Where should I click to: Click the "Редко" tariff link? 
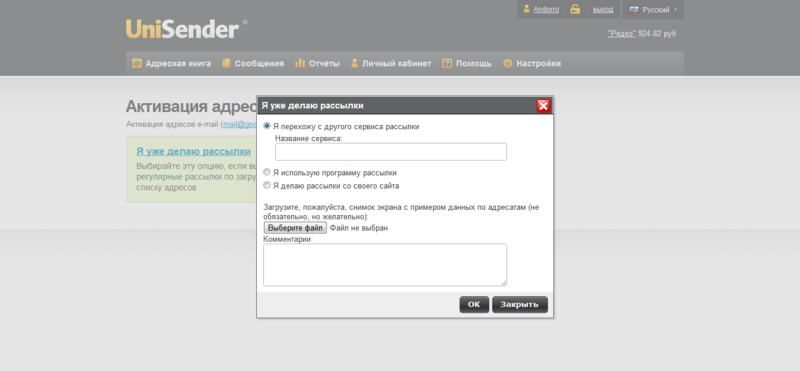[621, 33]
